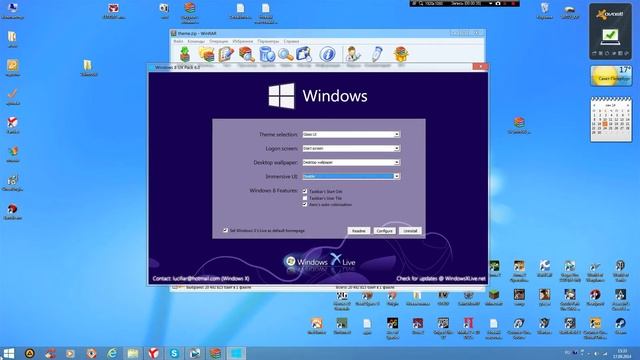The width and height of the screenshot is (640, 360).
Task: Click the Configure button
Action: [384, 231]
